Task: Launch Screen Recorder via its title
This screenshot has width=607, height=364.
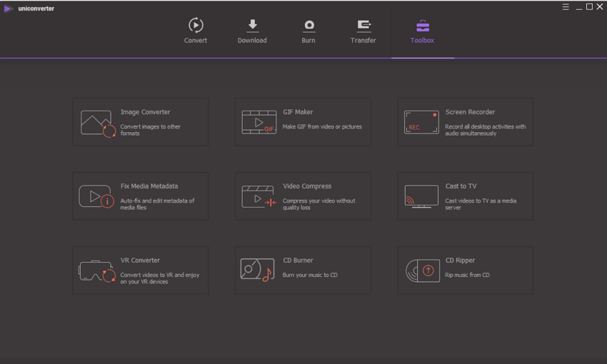Action: pos(470,112)
